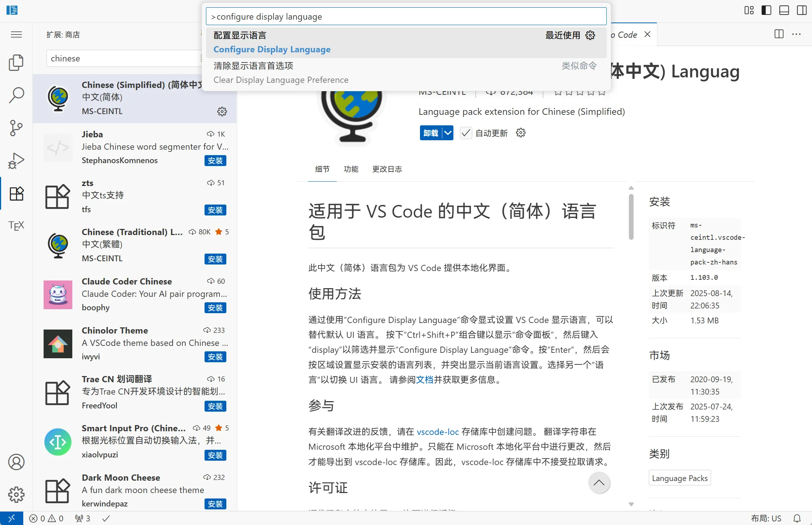Open the Claude Coder Chinese list entry
The width and height of the screenshot is (812, 525).
coord(134,295)
